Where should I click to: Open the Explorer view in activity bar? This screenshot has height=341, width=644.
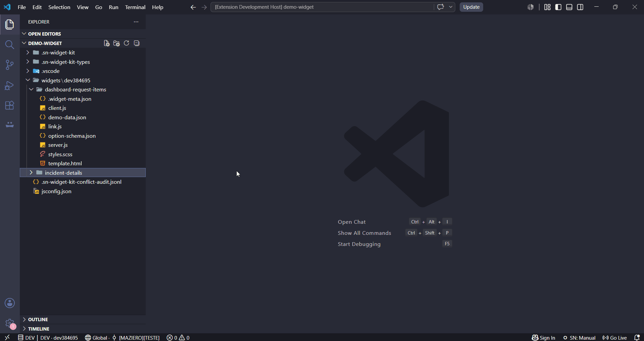[x=10, y=24]
